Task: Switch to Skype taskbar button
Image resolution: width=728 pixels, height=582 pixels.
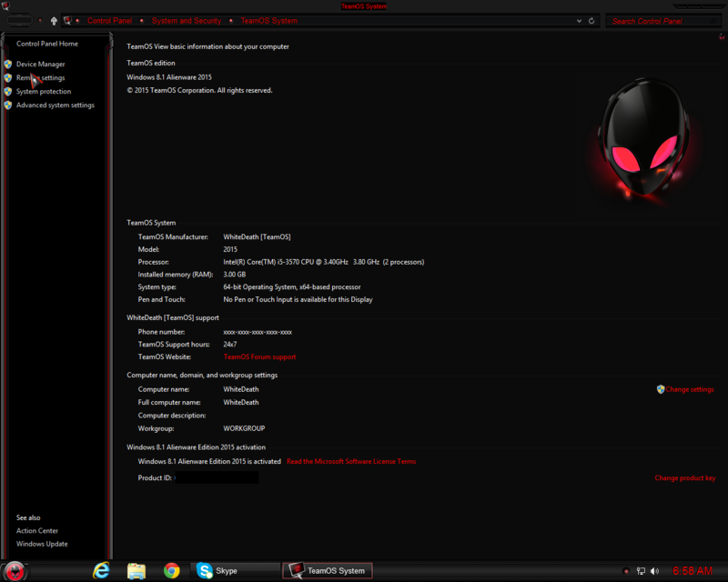Action: (x=236, y=571)
